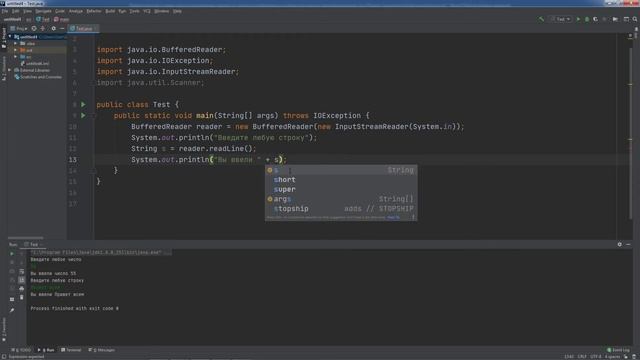This screenshot has width=640, height=360.
Task: Click the completion popup hint link
Action: 393,218
